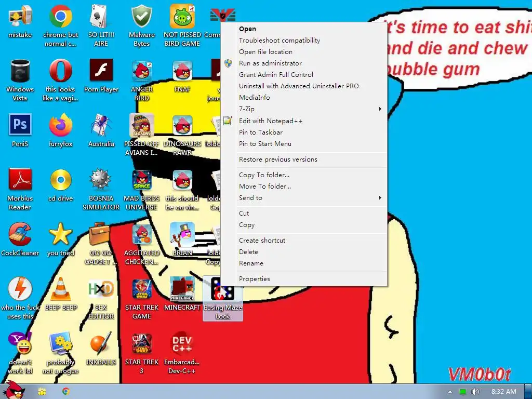Select the Opera icon 'this looks like a vagi...'

pyautogui.click(x=60, y=81)
